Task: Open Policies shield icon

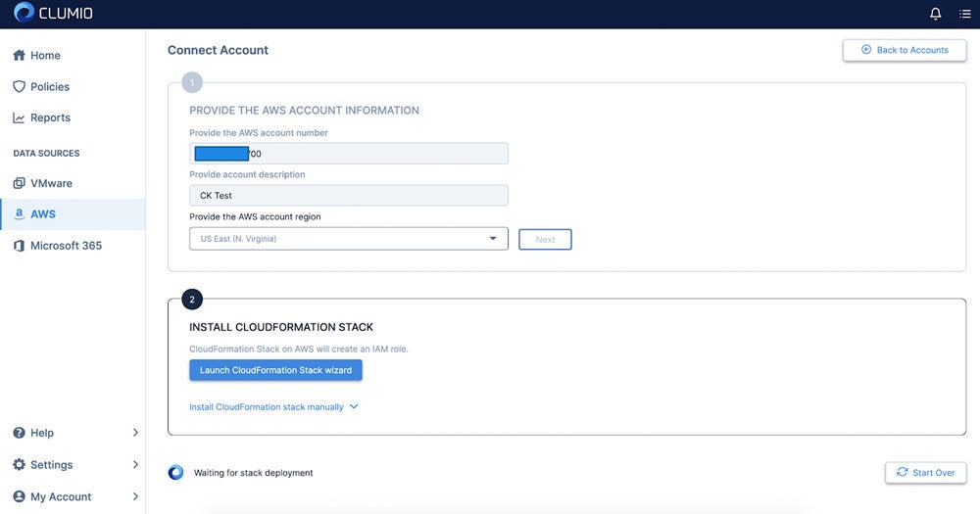Action: pyautogui.click(x=20, y=86)
